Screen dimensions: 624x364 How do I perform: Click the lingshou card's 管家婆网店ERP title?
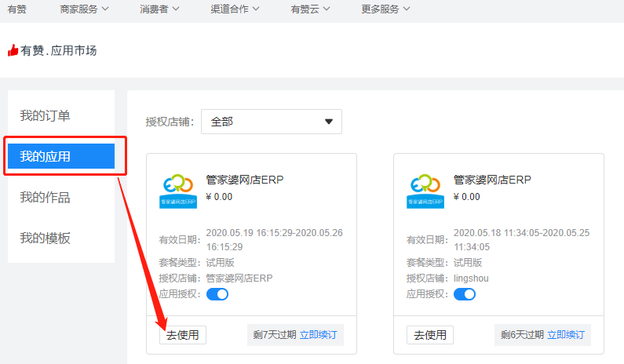492,180
